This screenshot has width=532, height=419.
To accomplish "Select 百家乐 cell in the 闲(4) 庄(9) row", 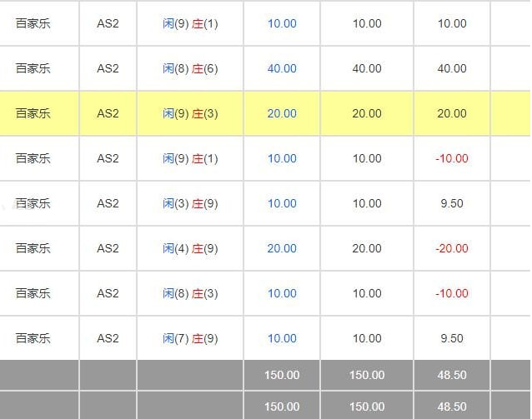I will [33, 248].
